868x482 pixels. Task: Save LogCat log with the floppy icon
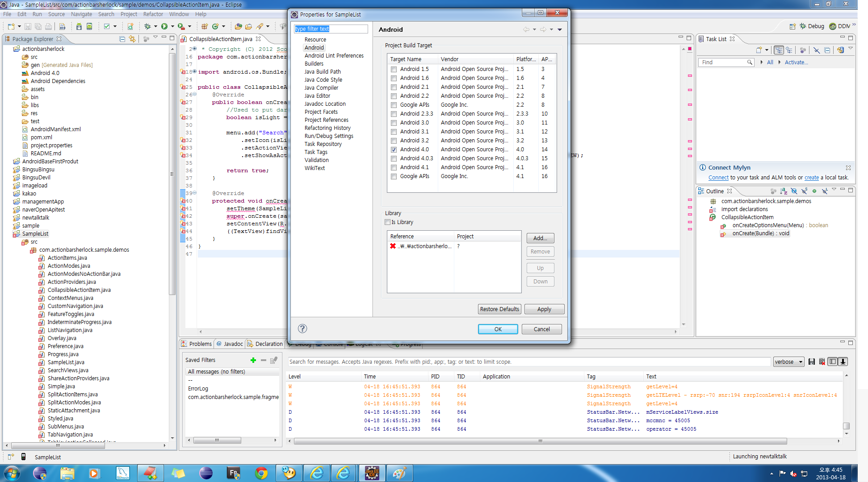pyautogui.click(x=812, y=362)
